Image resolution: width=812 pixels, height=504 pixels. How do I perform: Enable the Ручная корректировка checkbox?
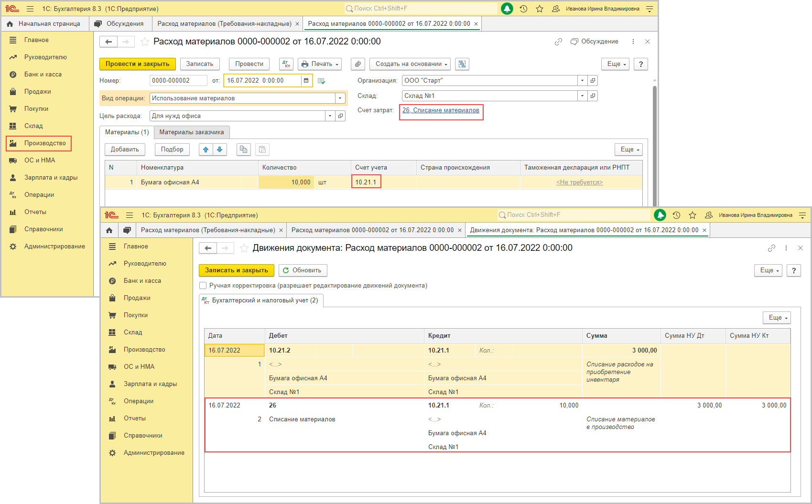point(203,286)
